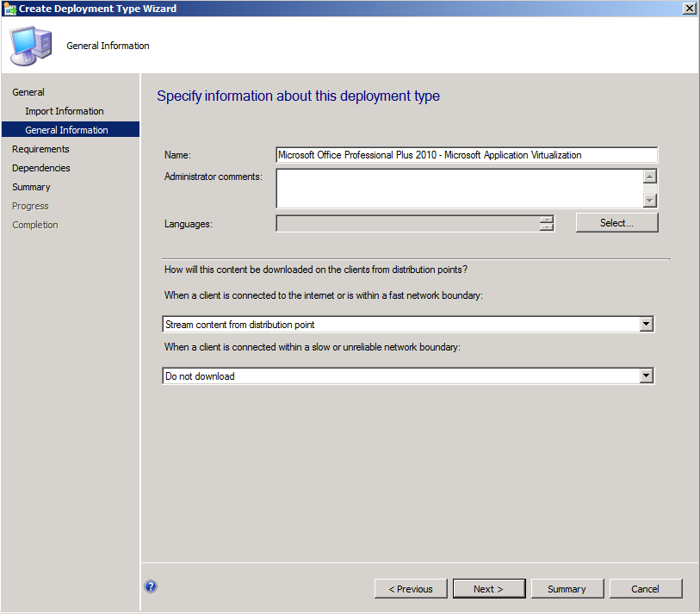Click the Previous button
This screenshot has width=700, height=614.
pyautogui.click(x=411, y=588)
